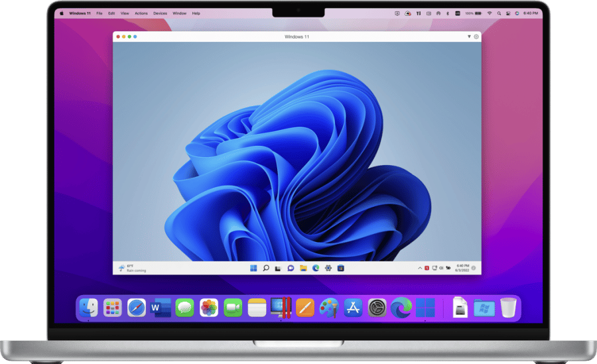Open Siri from menu bar

click(x=517, y=13)
